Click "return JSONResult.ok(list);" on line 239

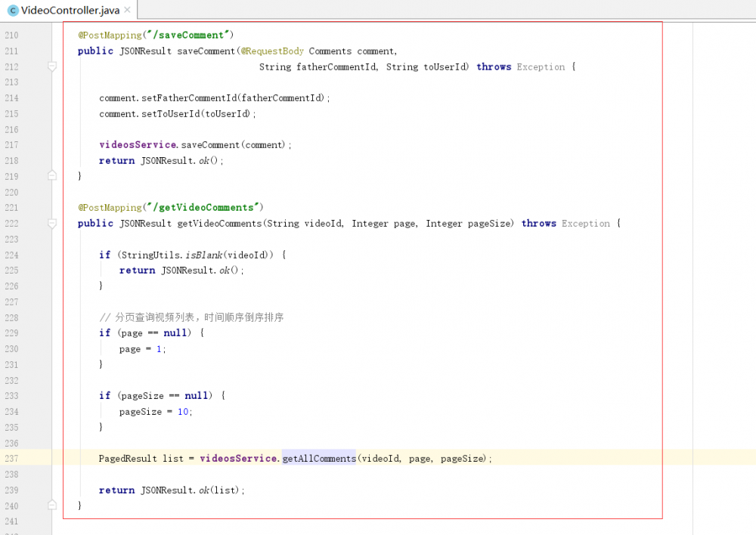click(x=172, y=490)
